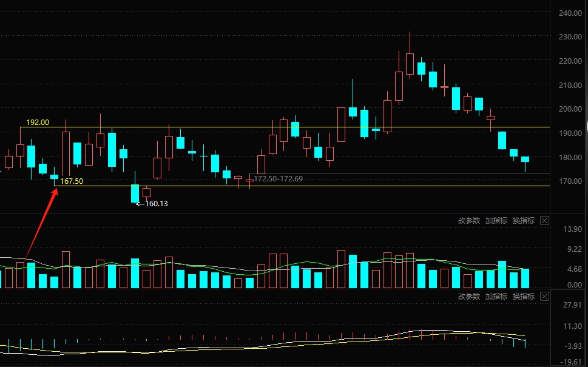Viewport: 588px width, 367px height.
Task: Click 加指标 in the volume indicator panel
Action: pyautogui.click(x=496, y=220)
